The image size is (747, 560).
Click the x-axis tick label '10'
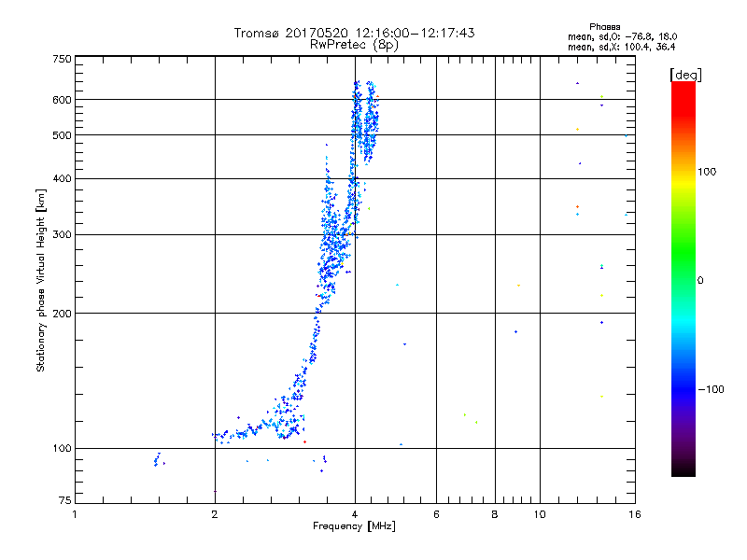[x=540, y=514]
